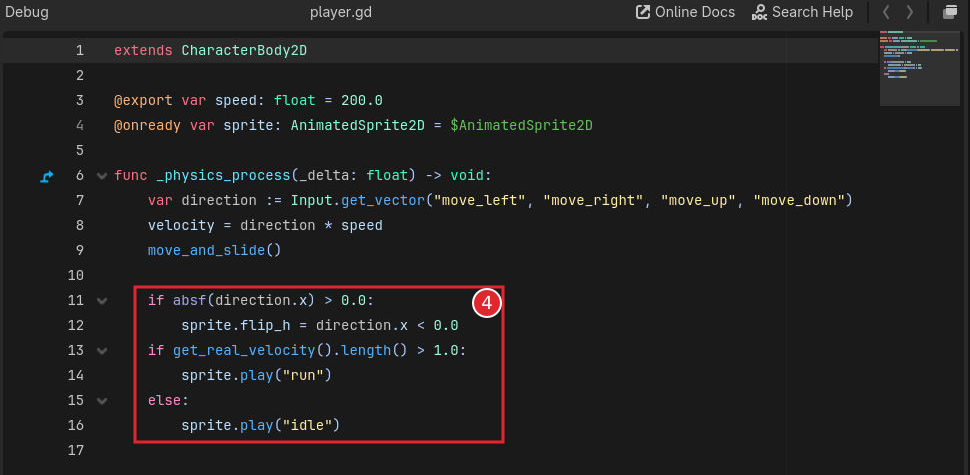Click the player.gd script title
970x475 pixels.
[x=341, y=12]
